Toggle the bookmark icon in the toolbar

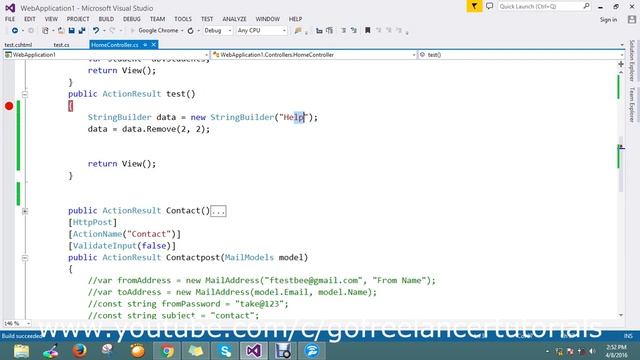(x=367, y=31)
